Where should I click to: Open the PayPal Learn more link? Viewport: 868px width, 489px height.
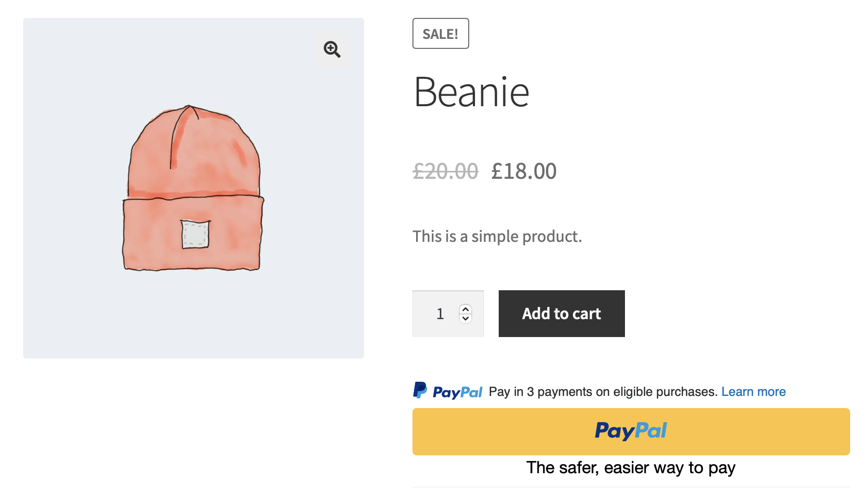click(x=753, y=392)
